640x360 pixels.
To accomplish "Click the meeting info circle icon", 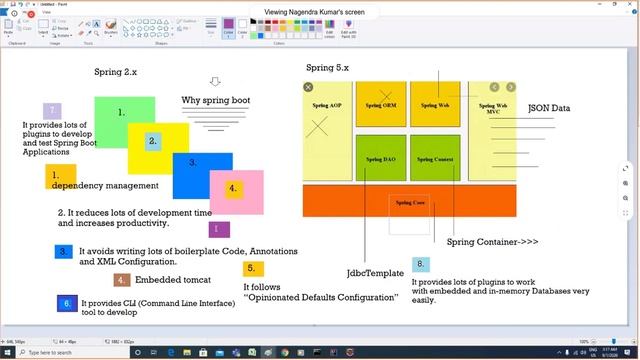I will 14,13.
